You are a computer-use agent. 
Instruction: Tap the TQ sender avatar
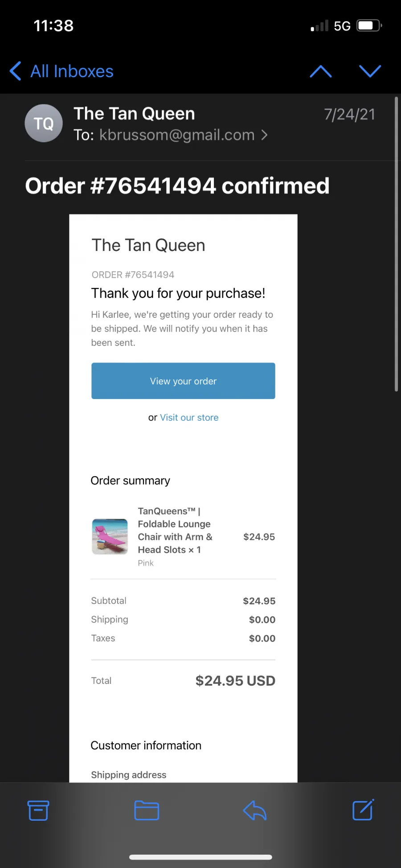[x=44, y=123]
